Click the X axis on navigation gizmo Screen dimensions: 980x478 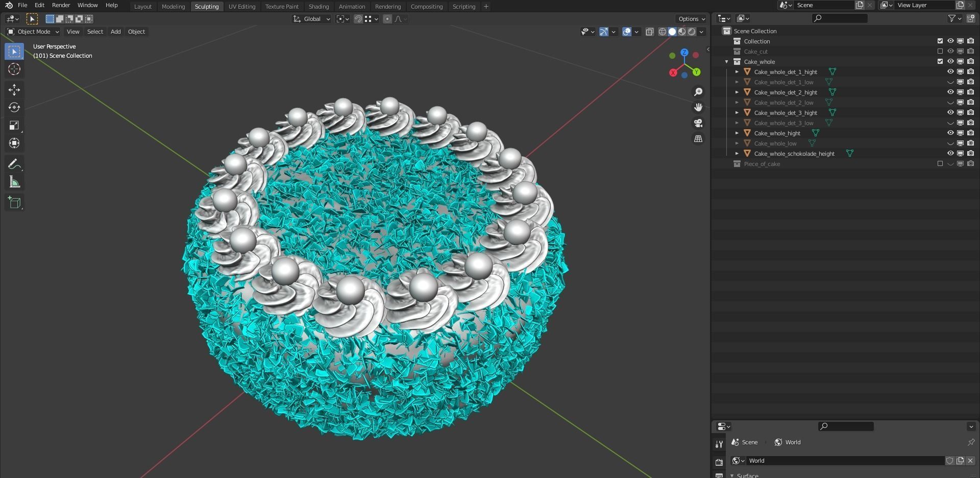coord(673,73)
